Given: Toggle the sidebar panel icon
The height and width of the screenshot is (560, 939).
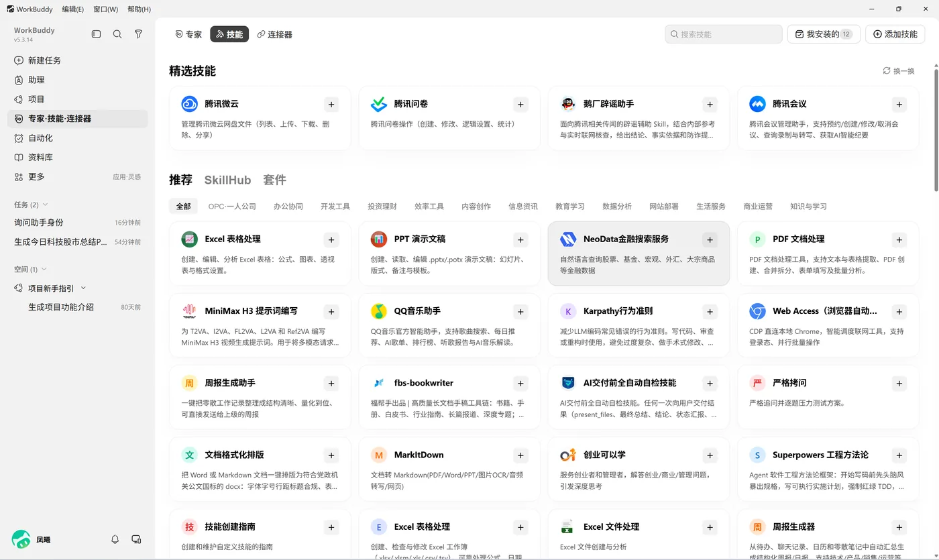Looking at the screenshot, I should (97, 34).
